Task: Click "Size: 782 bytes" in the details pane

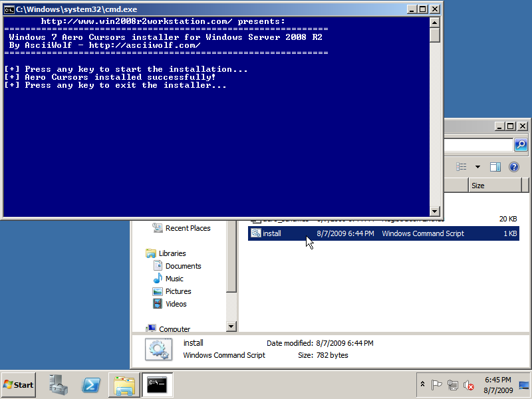Action: click(323, 355)
